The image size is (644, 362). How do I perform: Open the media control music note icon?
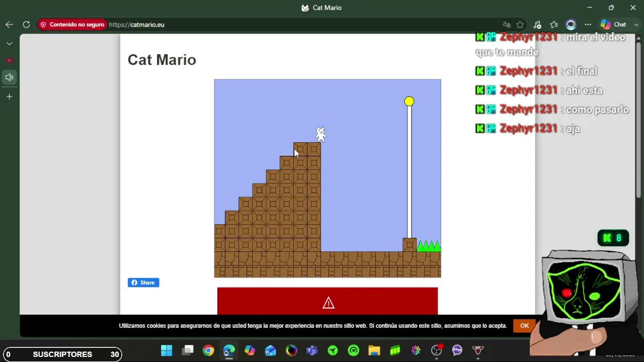(537, 25)
